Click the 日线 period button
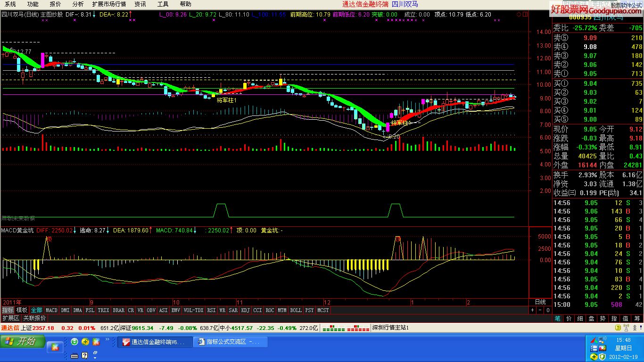Image resolution: width=644 pixels, height=362 pixels. tap(540, 302)
